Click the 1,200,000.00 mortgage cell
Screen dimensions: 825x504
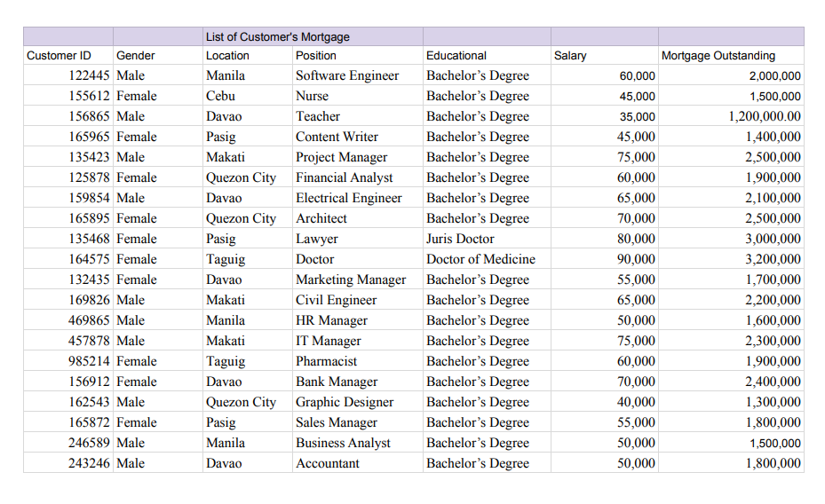pyautogui.click(x=764, y=116)
